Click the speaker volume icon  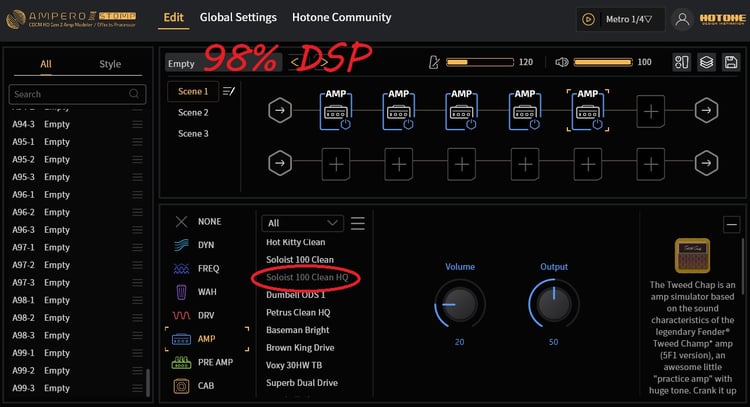[x=562, y=62]
